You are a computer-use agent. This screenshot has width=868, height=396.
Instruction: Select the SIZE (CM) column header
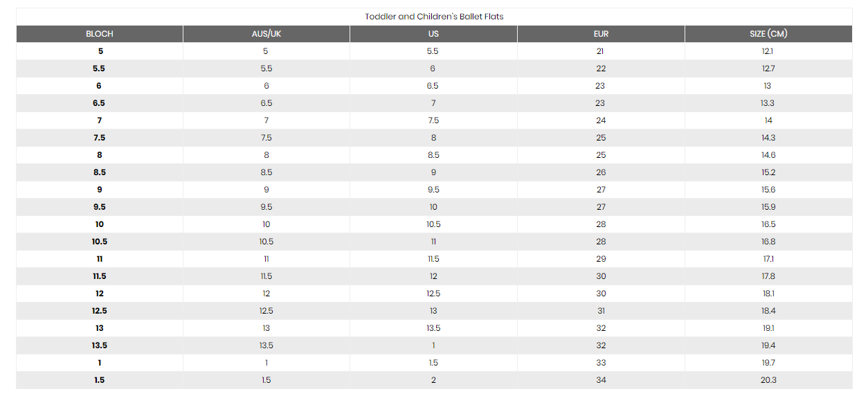pos(768,34)
